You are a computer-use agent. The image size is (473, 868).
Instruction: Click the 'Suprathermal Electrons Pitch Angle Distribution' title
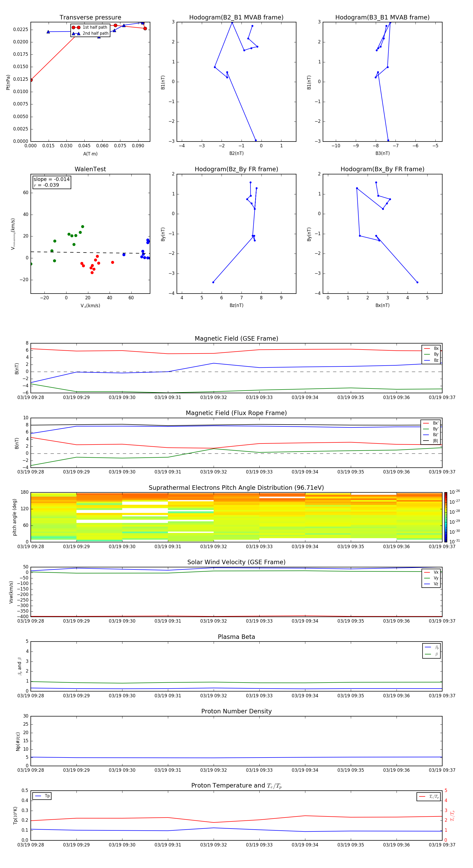click(x=236, y=488)
